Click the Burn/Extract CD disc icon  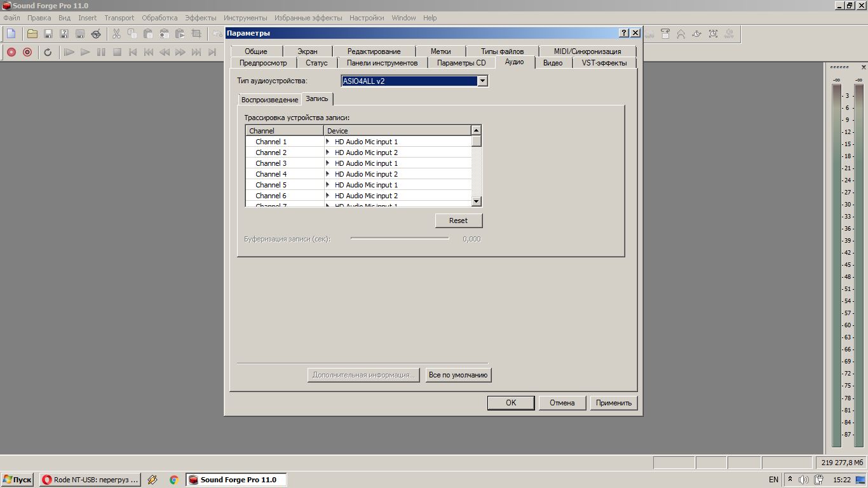point(96,34)
